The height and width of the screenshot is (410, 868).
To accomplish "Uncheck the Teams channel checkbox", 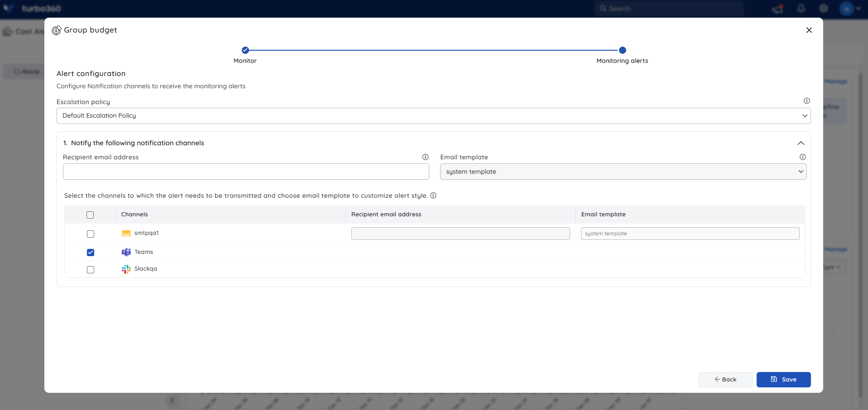I will click(91, 253).
